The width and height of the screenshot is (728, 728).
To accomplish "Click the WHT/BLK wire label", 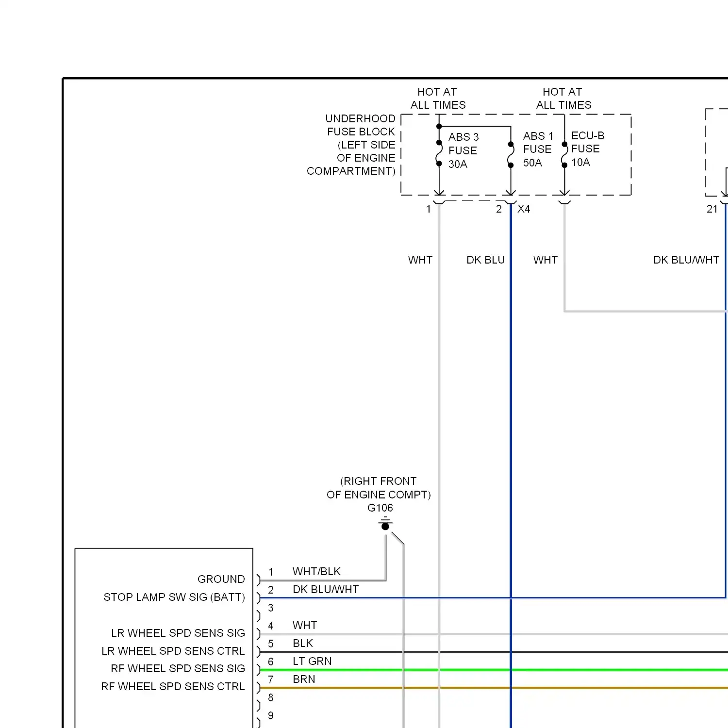I will click(316, 571).
